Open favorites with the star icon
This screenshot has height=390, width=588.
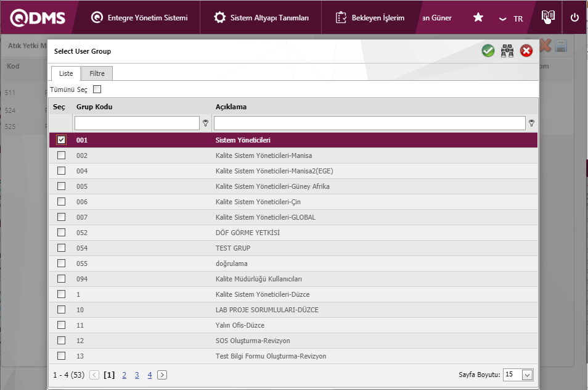pyautogui.click(x=478, y=18)
